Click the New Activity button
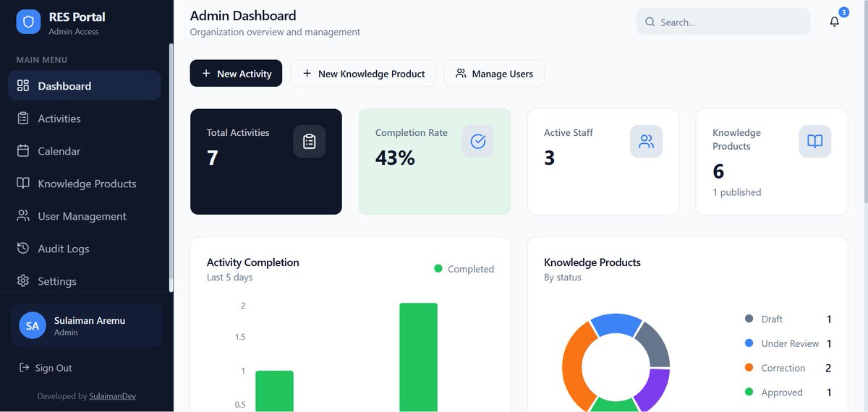The image size is (868, 412). pyautogui.click(x=236, y=73)
